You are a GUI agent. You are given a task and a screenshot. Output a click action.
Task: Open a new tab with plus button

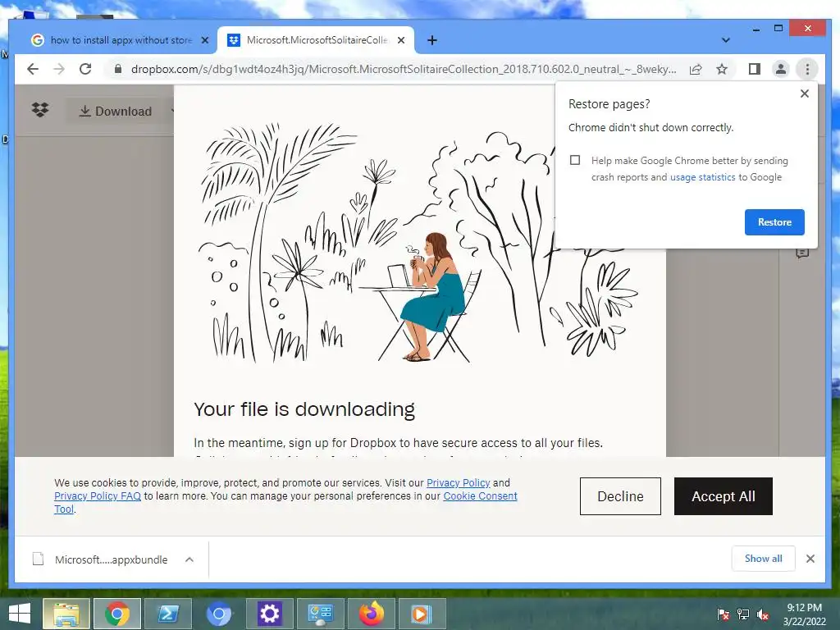click(431, 40)
